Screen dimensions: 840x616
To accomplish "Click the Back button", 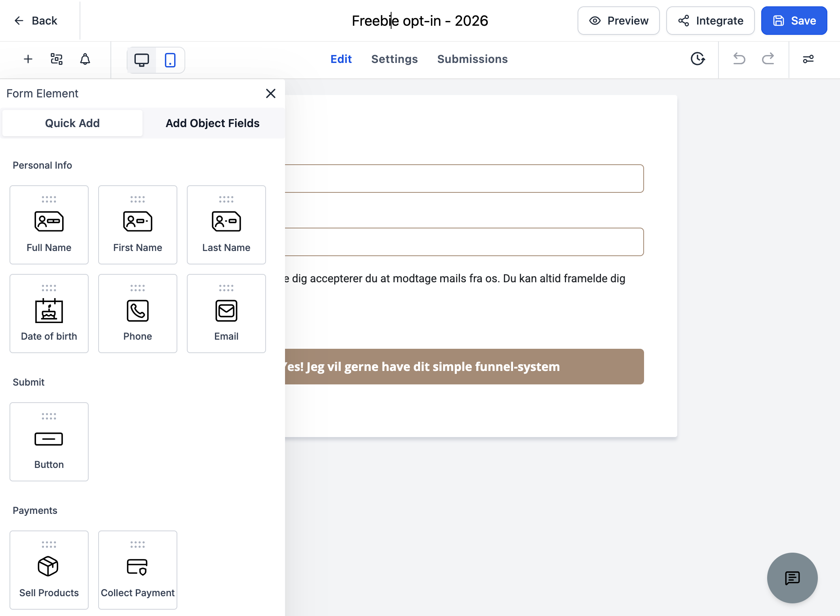I will point(36,21).
